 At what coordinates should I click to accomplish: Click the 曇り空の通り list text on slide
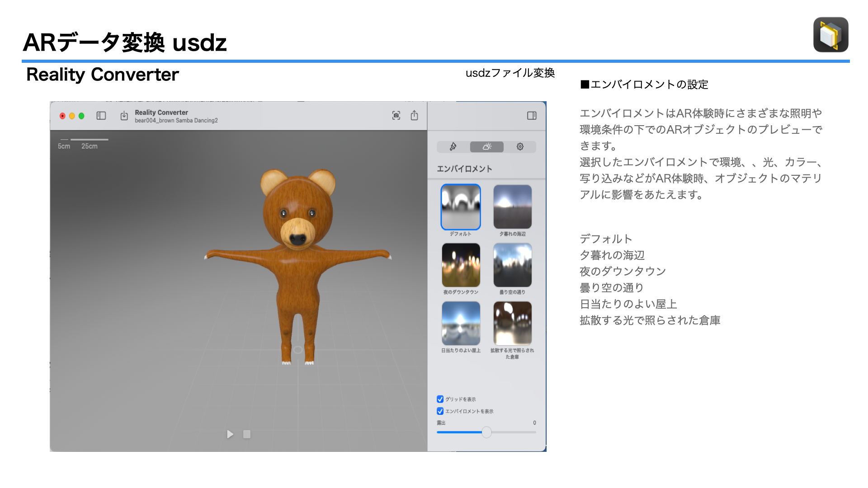tap(612, 288)
